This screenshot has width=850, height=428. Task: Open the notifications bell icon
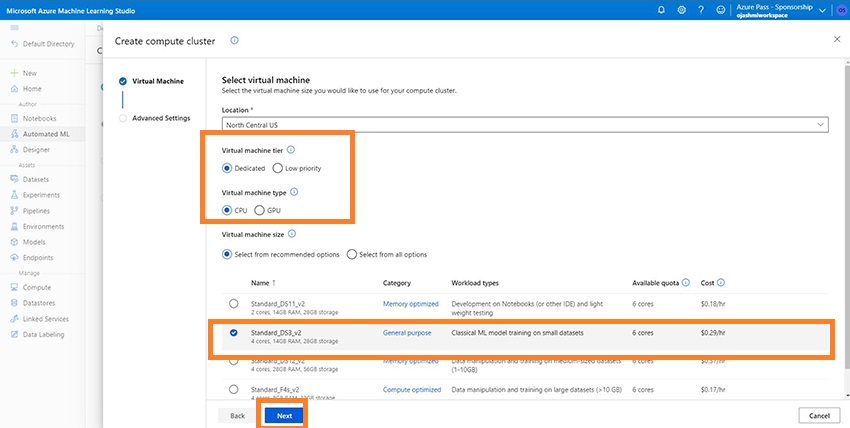point(661,10)
